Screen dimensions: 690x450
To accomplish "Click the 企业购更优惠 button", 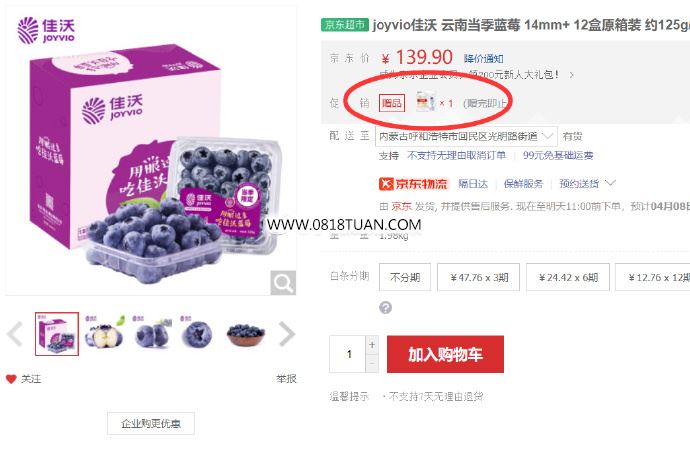I will [151, 423].
